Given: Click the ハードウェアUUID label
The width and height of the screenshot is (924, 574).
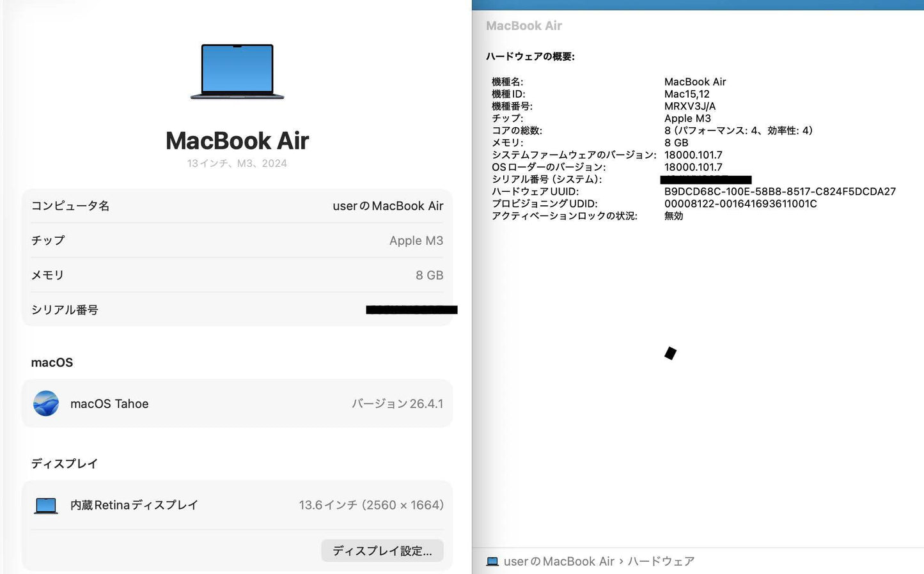Looking at the screenshot, I should (535, 191).
